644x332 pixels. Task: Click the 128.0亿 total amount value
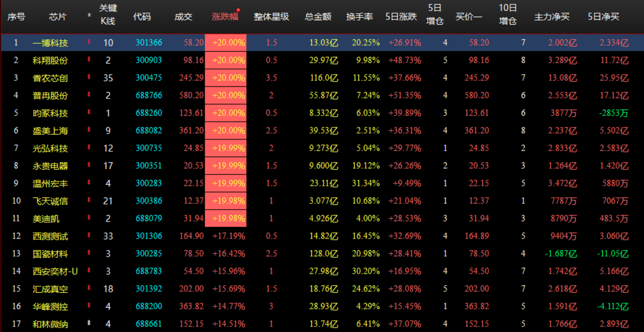[324, 254]
